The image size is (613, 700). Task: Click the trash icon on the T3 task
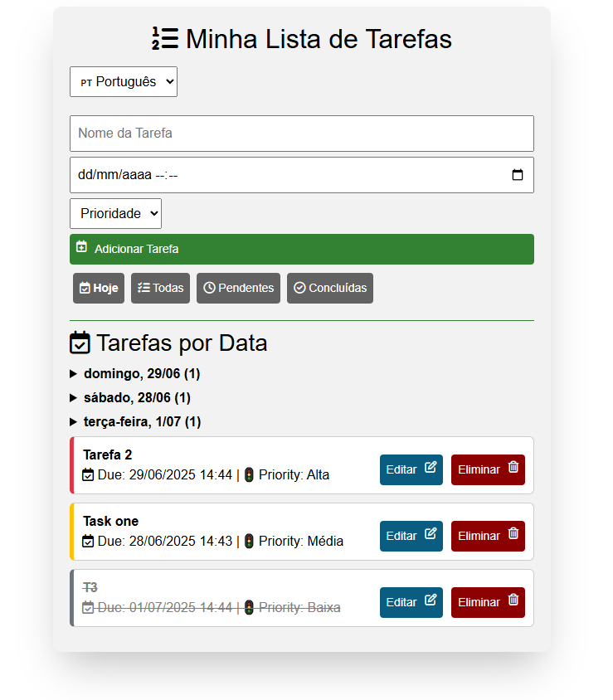tap(513, 600)
